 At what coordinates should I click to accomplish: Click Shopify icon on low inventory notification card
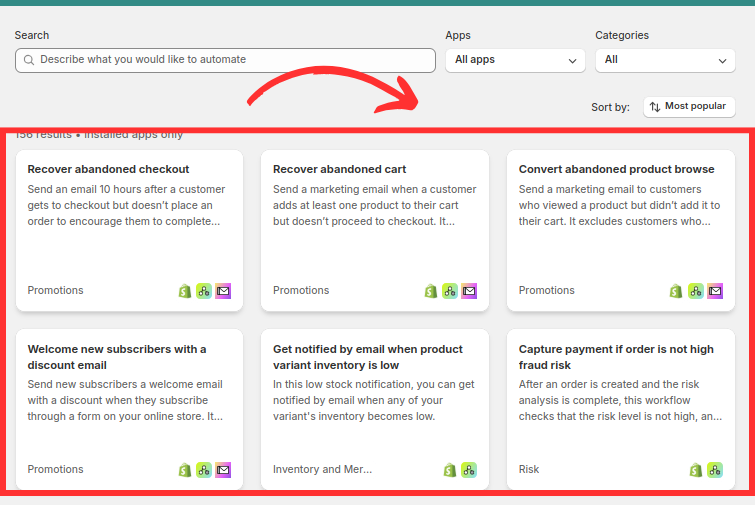450,470
